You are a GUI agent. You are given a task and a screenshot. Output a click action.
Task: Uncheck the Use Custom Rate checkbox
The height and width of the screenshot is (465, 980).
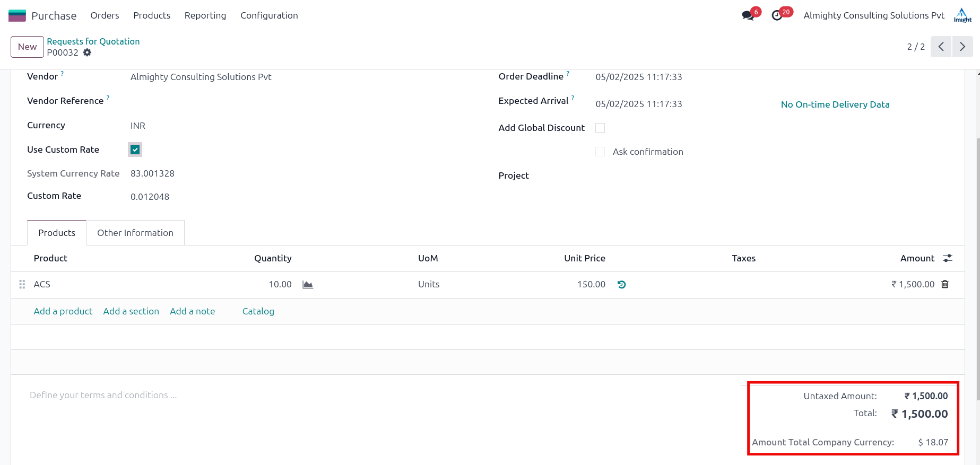tap(135, 150)
